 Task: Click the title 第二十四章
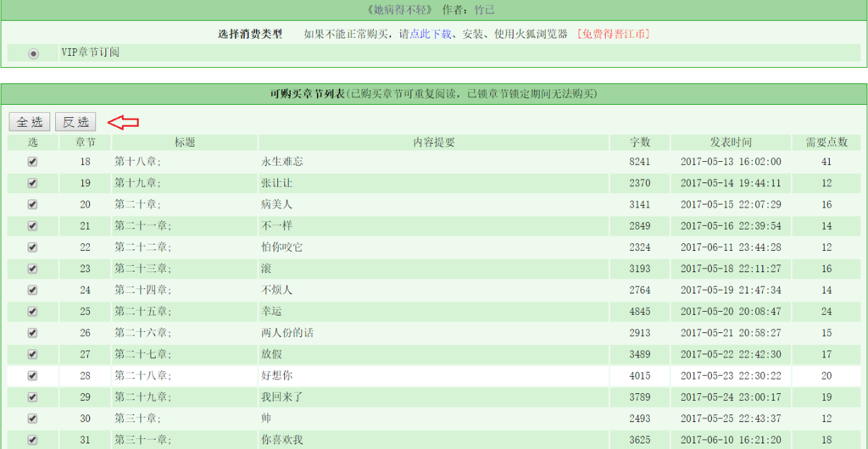(142, 291)
